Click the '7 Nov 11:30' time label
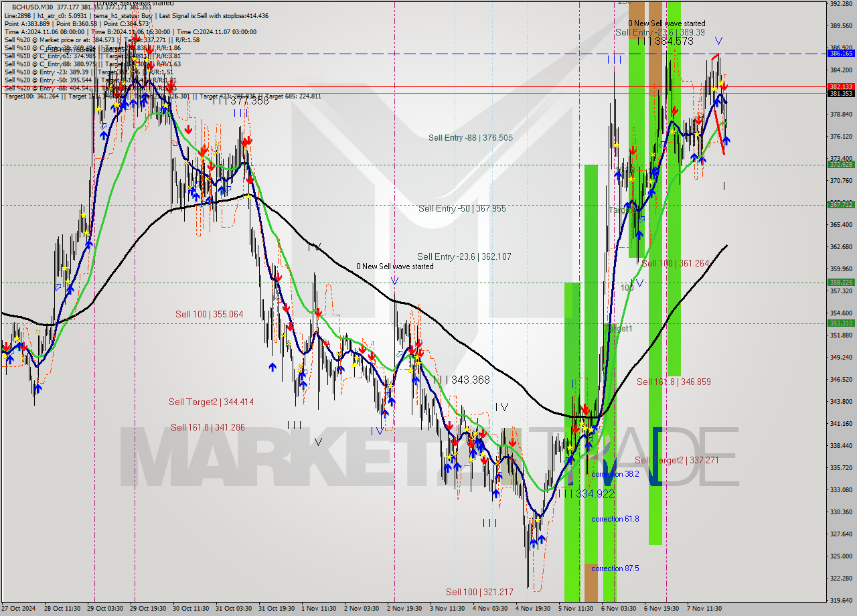The width and height of the screenshot is (857, 616). [704, 609]
